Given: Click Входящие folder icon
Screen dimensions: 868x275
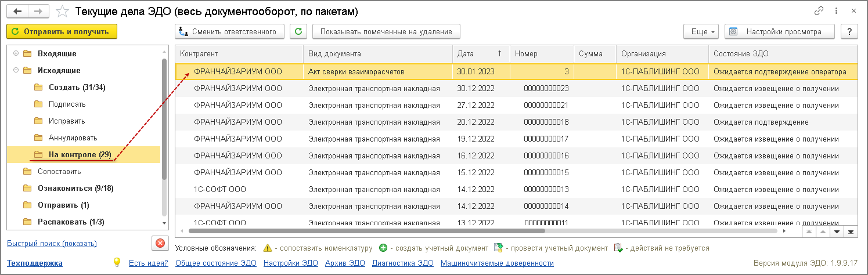Looking at the screenshot, I should coord(27,53).
